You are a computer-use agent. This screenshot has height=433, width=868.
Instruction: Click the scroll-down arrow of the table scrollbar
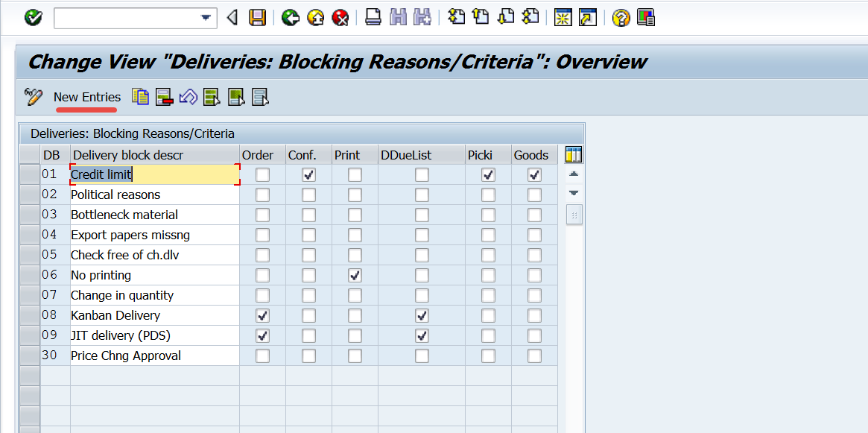[574, 193]
